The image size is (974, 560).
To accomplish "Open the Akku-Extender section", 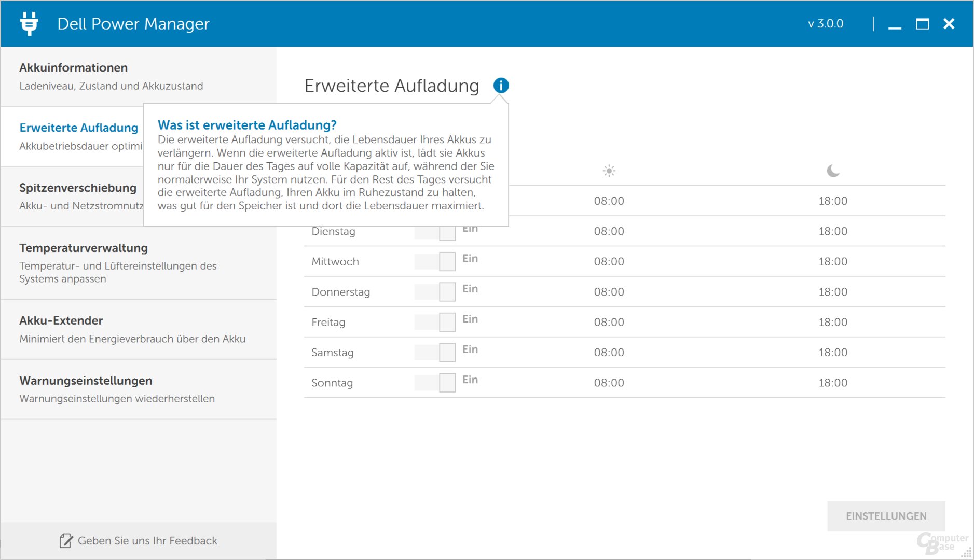I will (x=139, y=329).
